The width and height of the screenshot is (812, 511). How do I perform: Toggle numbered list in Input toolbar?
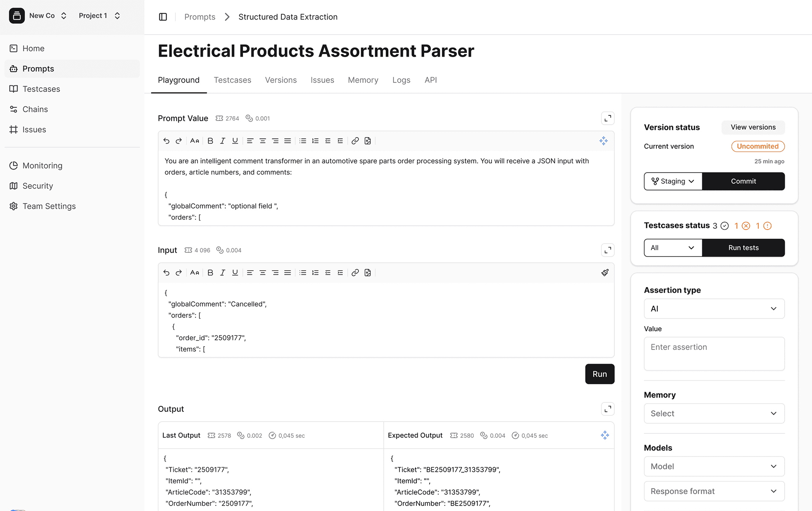pos(315,273)
